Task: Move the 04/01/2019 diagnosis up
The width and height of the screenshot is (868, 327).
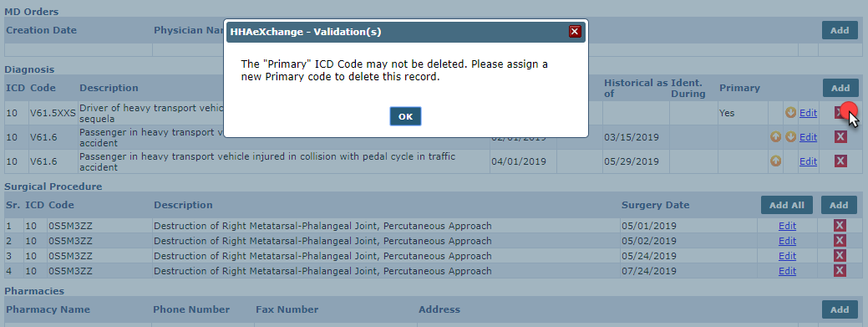Action: click(x=775, y=161)
